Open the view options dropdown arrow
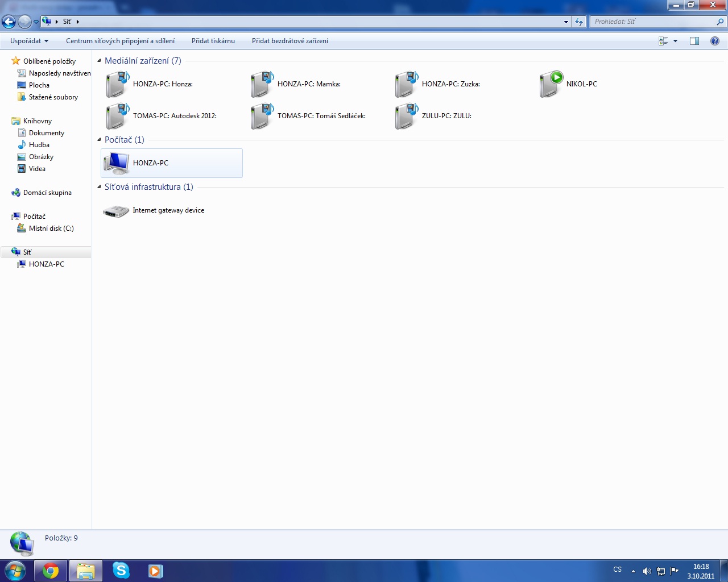The height and width of the screenshot is (582, 728). tap(675, 41)
